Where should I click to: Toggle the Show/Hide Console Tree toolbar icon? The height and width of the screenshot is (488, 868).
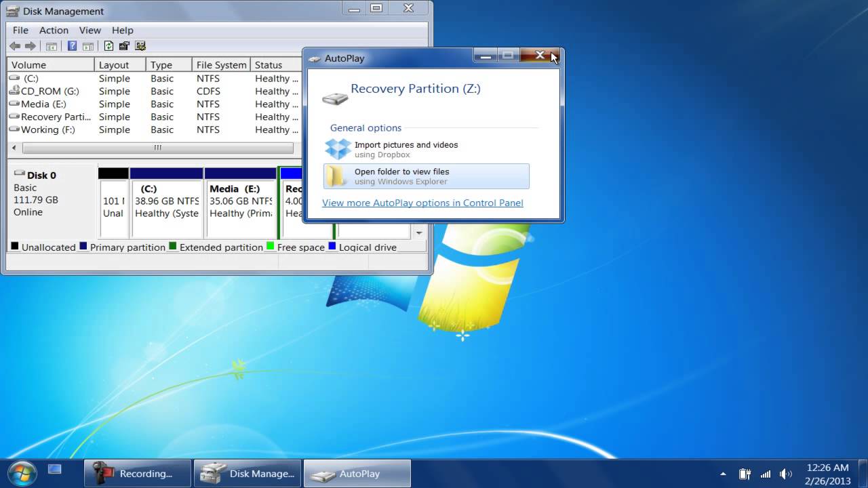pos(51,46)
